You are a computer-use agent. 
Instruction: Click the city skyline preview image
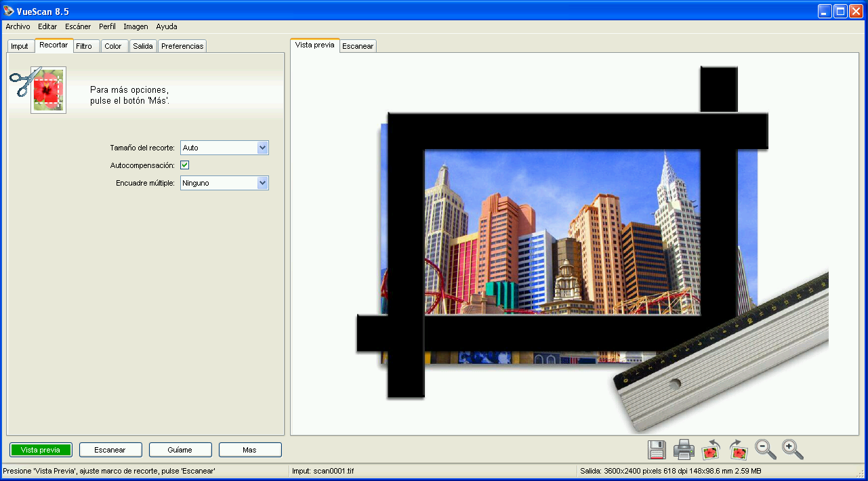click(x=562, y=232)
